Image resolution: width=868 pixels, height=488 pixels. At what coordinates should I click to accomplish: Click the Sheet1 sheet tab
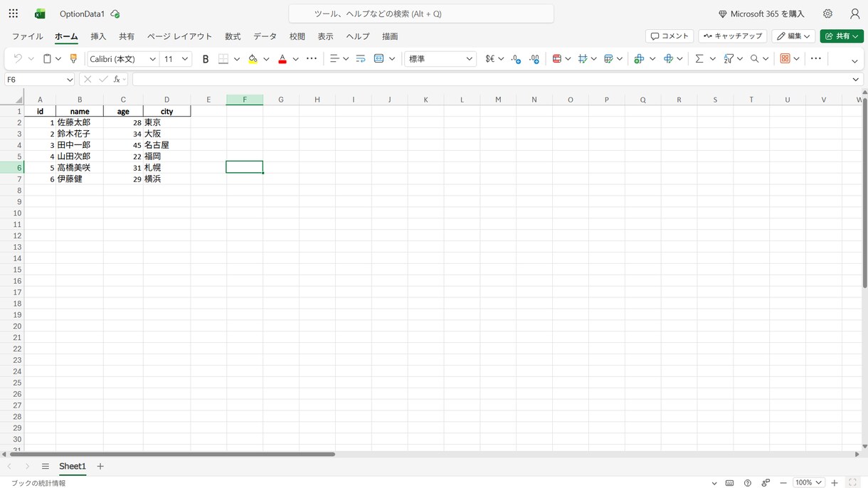tap(73, 467)
